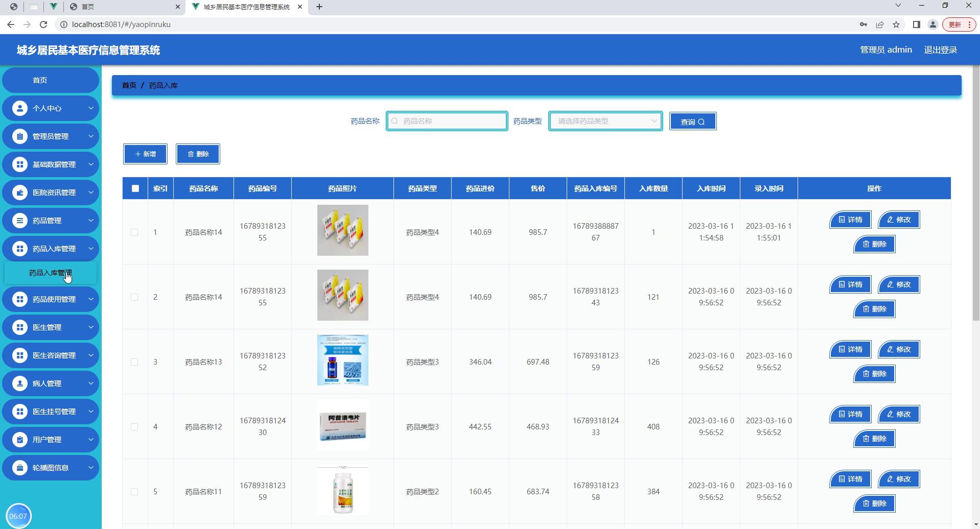The height and width of the screenshot is (529, 980).
Task: Click 修改 for row 2 with 入库数量 121
Action: [899, 284]
